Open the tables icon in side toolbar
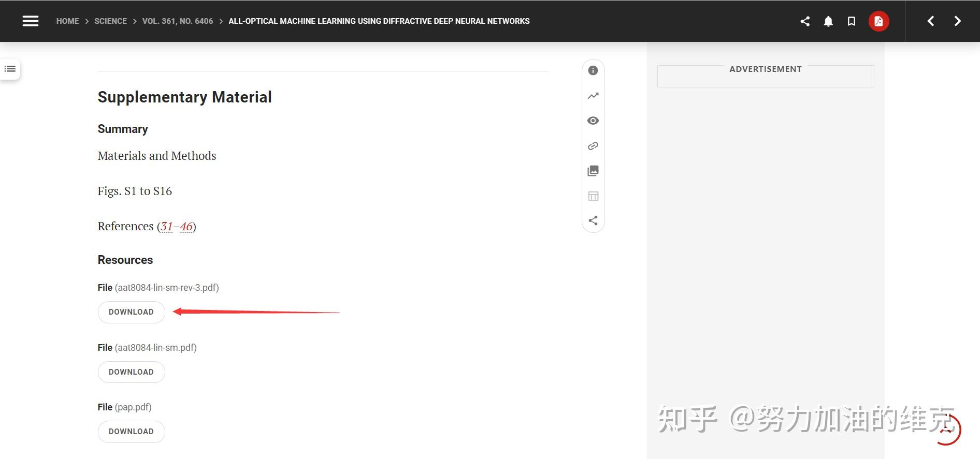980x459 pixels. [x=593, y=196]
